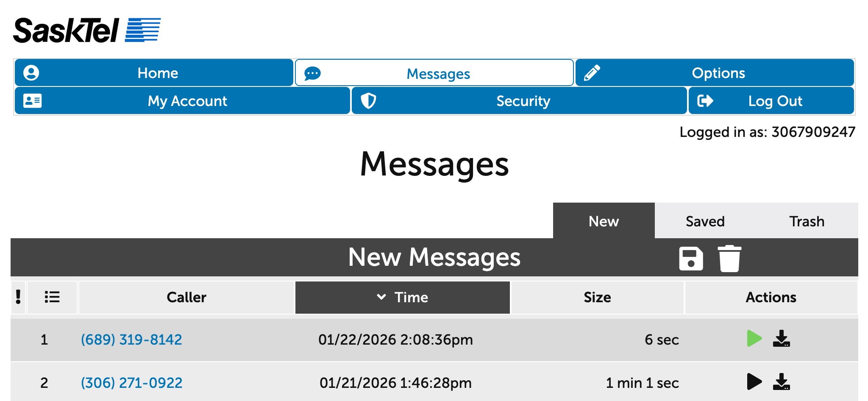
Task: Play the 1 min 1 sec message
Action: click(x=754, y=382)
